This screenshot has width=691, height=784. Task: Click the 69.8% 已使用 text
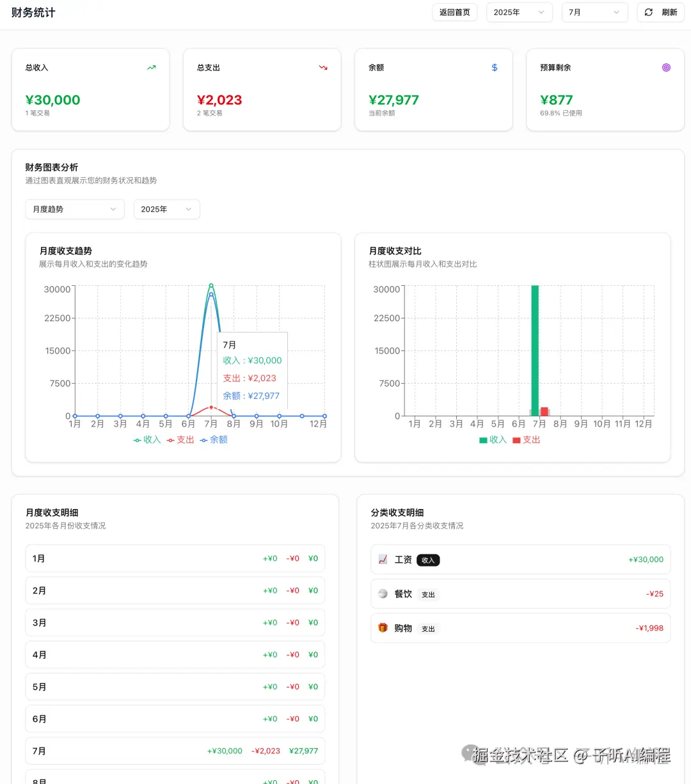561,113
